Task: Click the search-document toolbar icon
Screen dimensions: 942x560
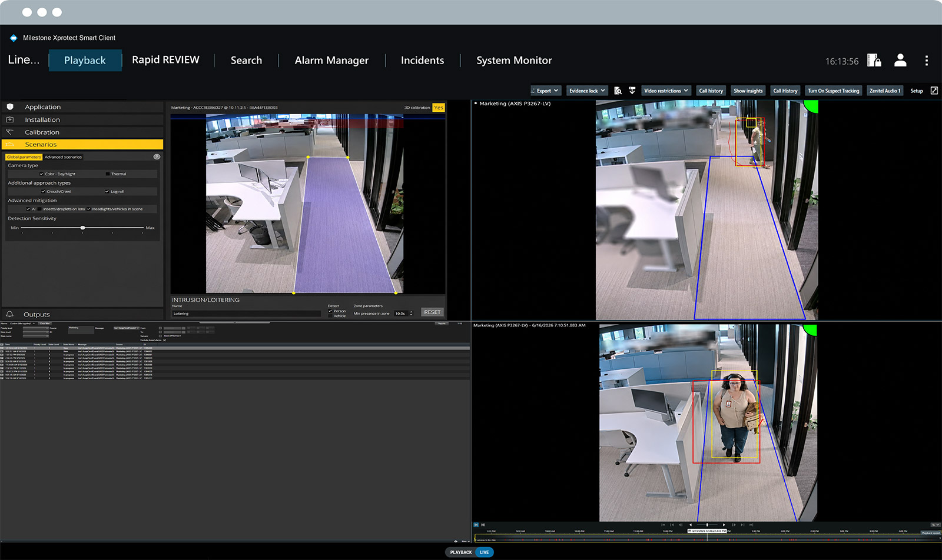Action: pos(618,91)
